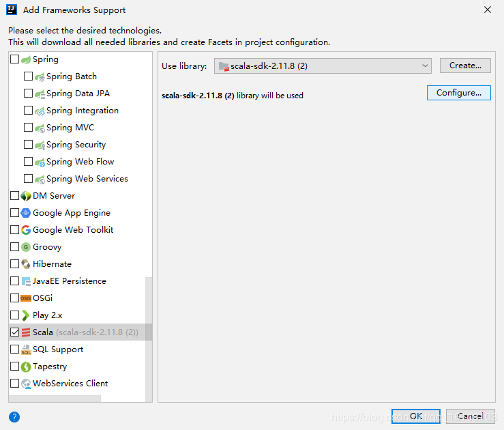Click the WebServices Client icon
This screenshot has height=430, width=504.
tap(26, 384)
